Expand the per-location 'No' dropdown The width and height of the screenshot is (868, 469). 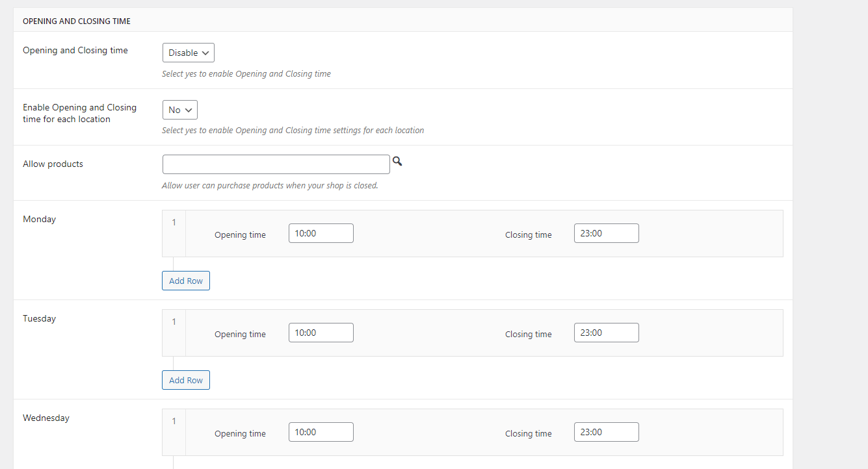179,110
